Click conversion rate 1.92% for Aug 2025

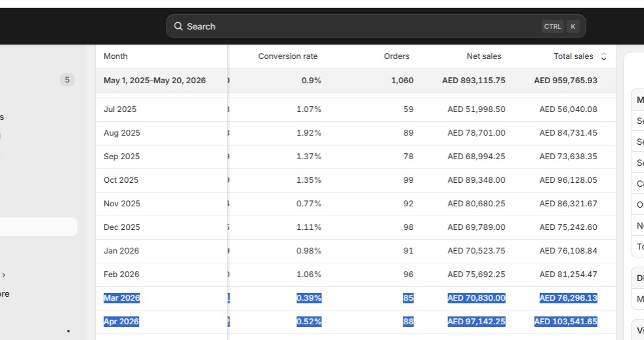309,133
